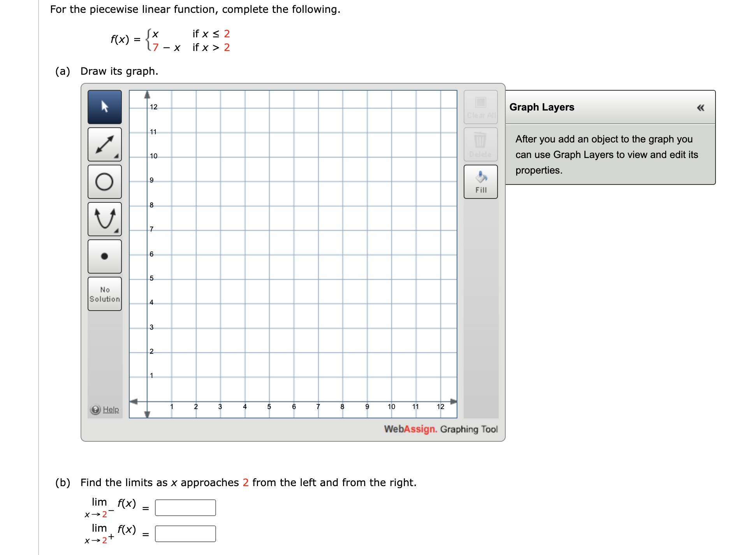This screenshot has height=555, width=756.
Task: Collapse the Graph Layers panel
Action: 701,108
